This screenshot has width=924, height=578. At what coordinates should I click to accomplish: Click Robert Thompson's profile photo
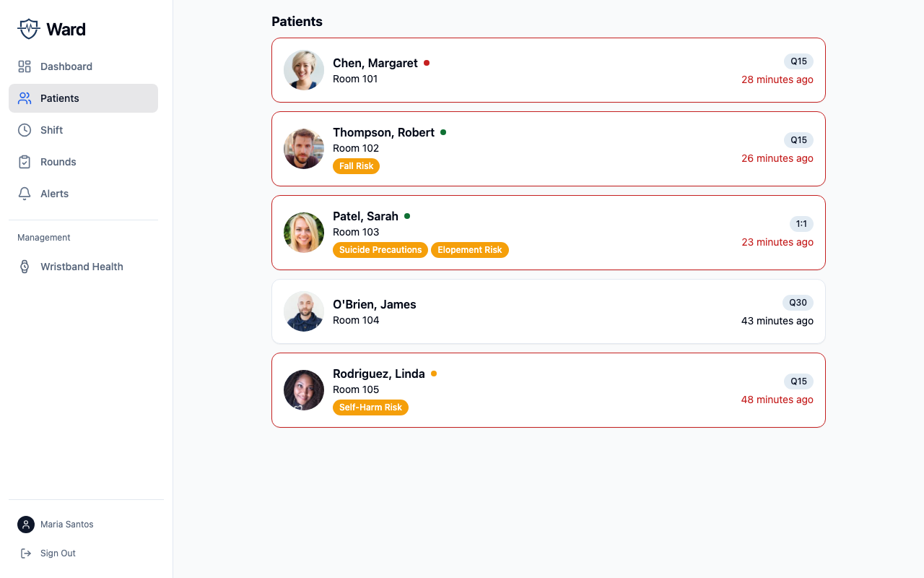point(304,149)
